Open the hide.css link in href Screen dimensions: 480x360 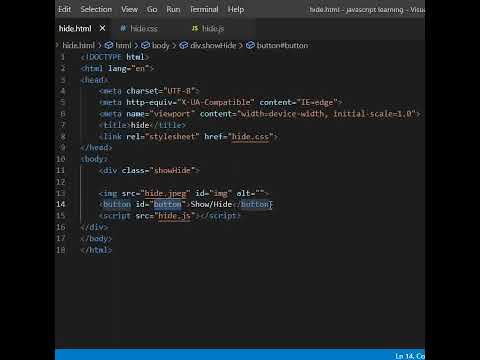coord(250,137)
